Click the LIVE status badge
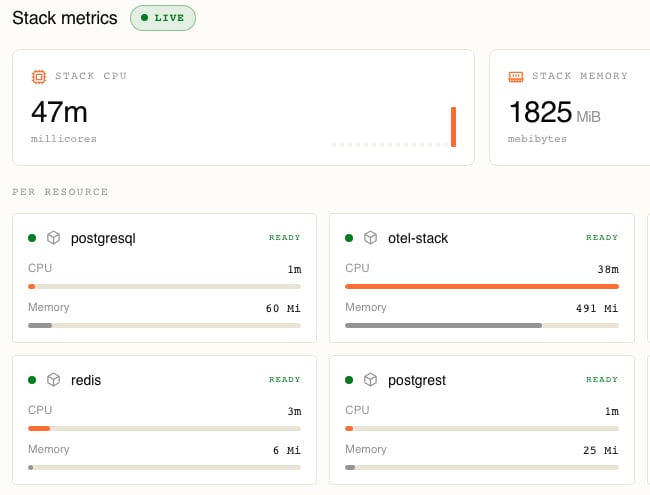The image size is (650, 495). [x=163, y=18]
